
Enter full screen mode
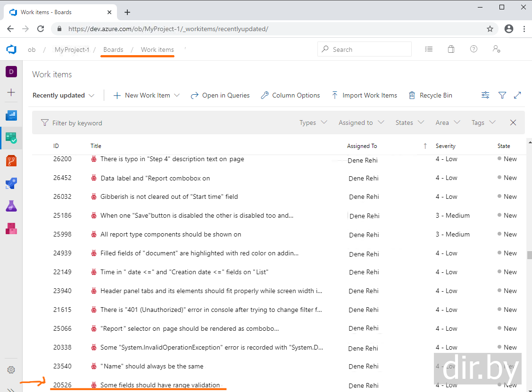coord(517,95)
